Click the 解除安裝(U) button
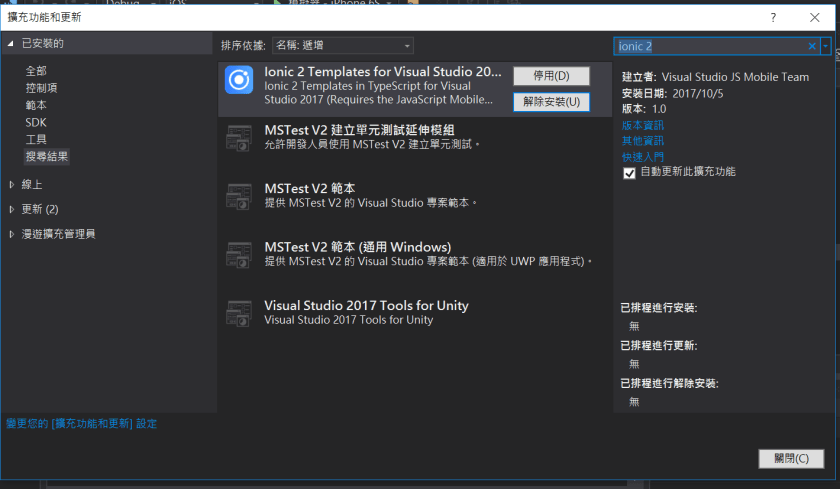The image size is (840, 489). click(x=551, y=102)
